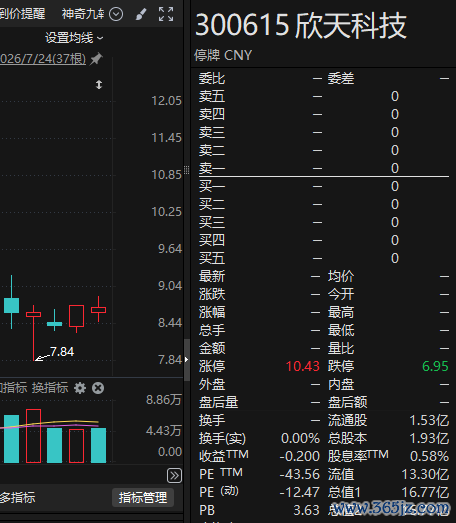Viewport: 456px width, 523px height.
Task: Click the 委比 label
Action: (212, 79)
